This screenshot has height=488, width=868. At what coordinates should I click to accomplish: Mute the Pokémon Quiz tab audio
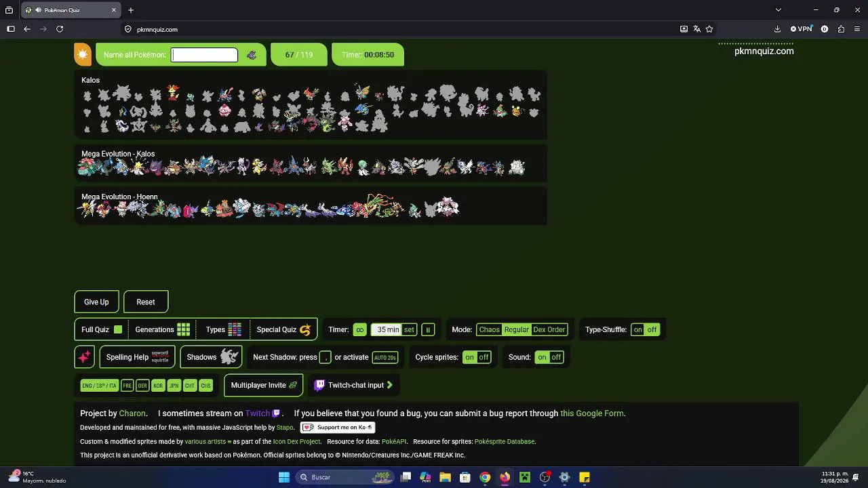(x=38, y=10)
